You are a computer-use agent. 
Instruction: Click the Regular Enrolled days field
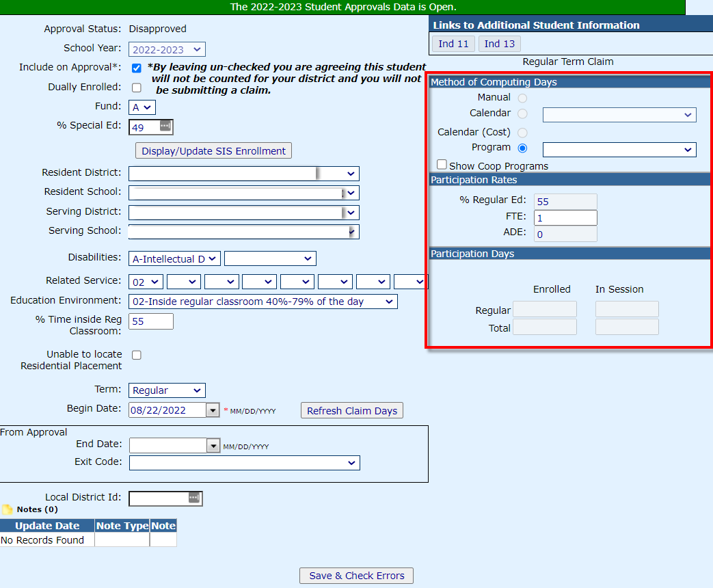545,309
